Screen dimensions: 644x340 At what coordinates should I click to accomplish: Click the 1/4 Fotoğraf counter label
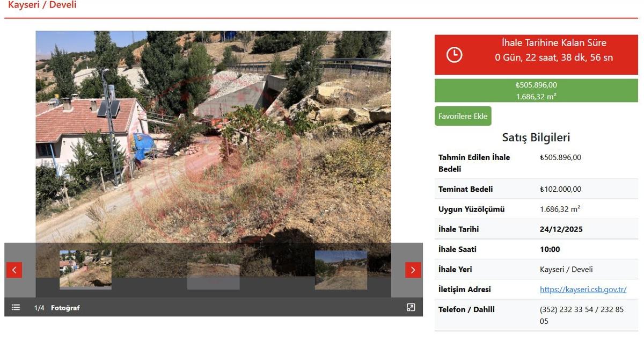57,308
